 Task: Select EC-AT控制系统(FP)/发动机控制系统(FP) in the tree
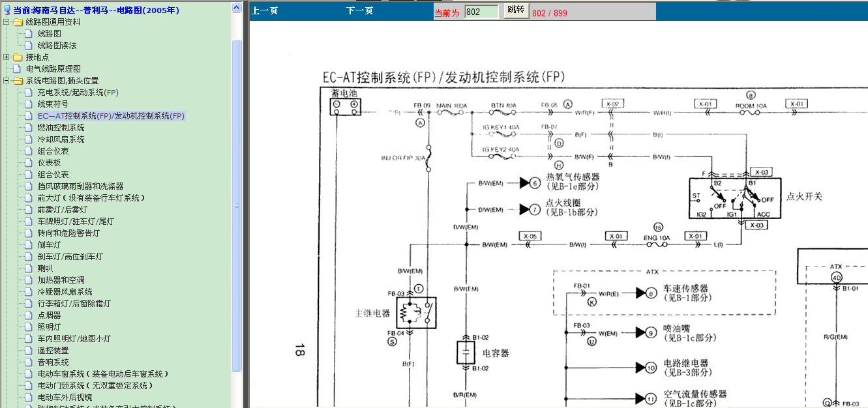click(112, 116)
